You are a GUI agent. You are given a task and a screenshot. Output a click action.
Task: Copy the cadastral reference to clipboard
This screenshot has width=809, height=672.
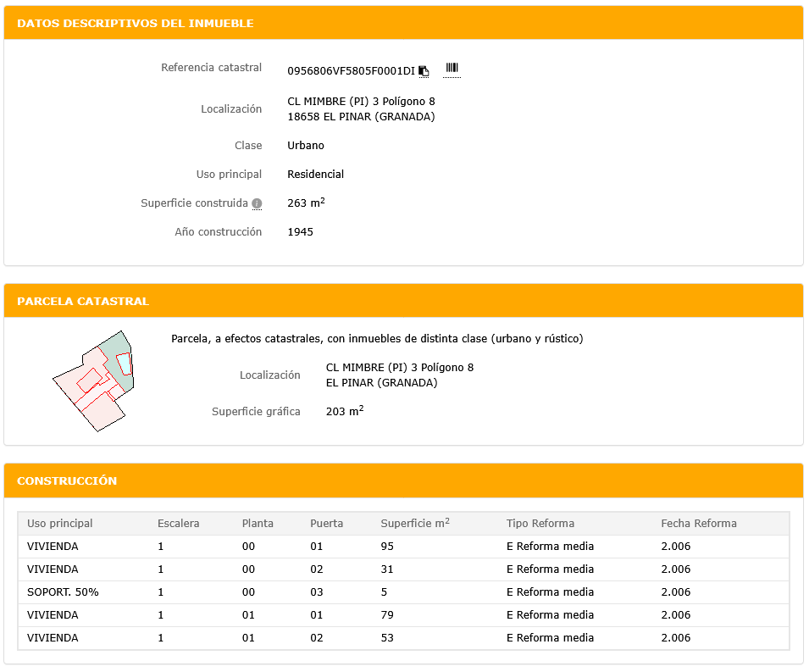424,71
